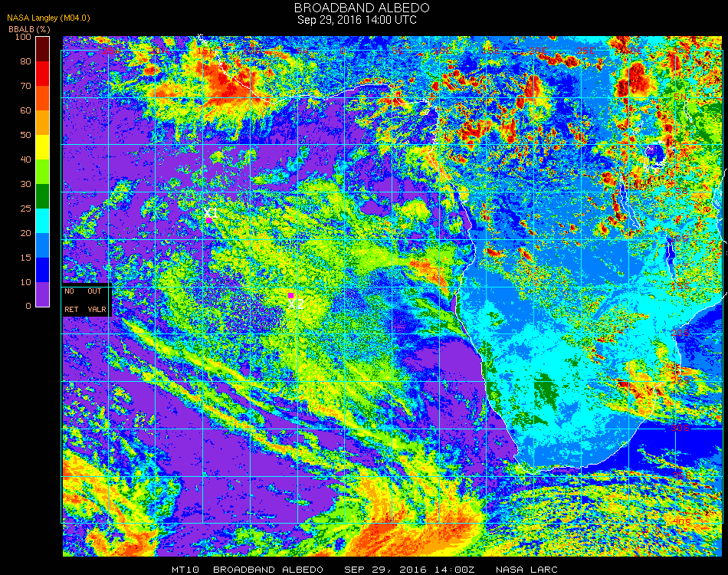The height and width of the screenshot is (575, 728).
Task: Click the 'VALR' legend text
Action: (97, 309)
